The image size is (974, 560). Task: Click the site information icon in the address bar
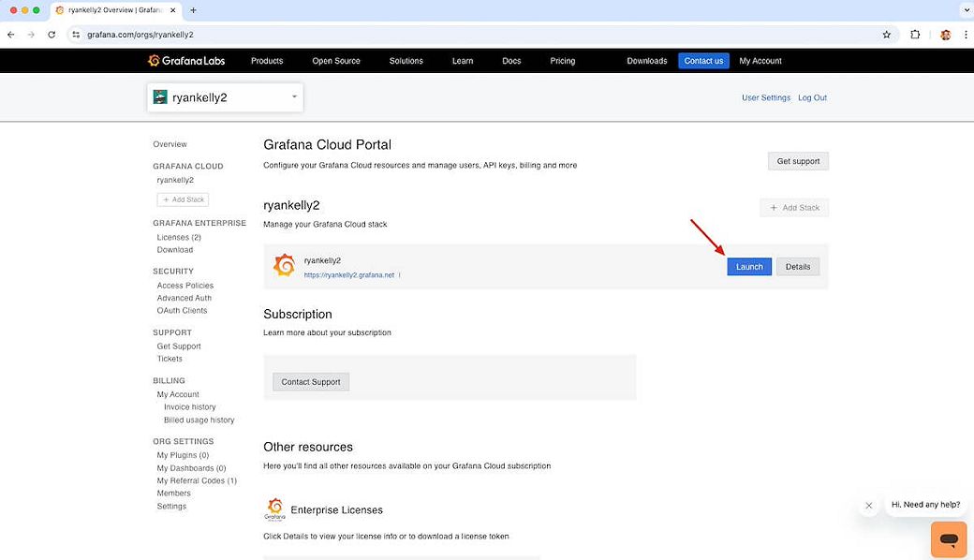75,33
